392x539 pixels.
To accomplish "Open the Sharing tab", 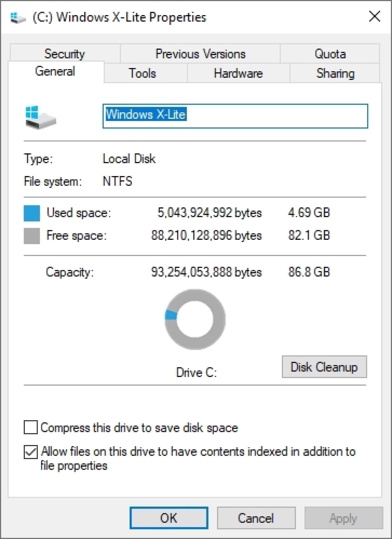I will (x=335, y=73).
